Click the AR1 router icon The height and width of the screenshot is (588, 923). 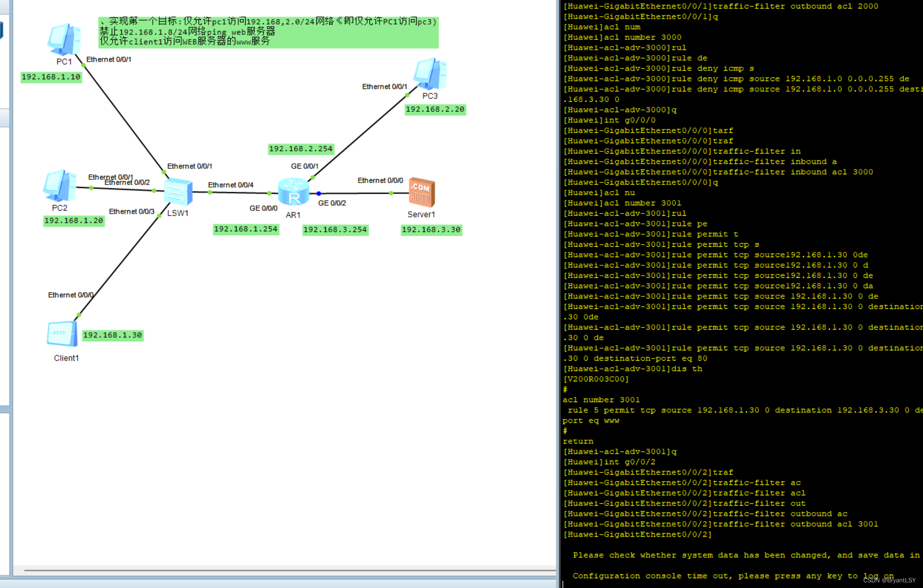(294, 192)
